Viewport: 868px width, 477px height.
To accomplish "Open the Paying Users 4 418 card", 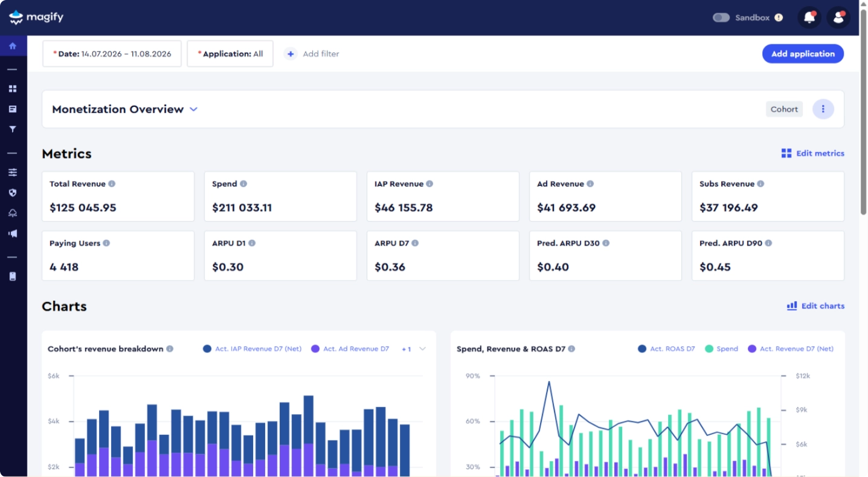I will (118, 255).
